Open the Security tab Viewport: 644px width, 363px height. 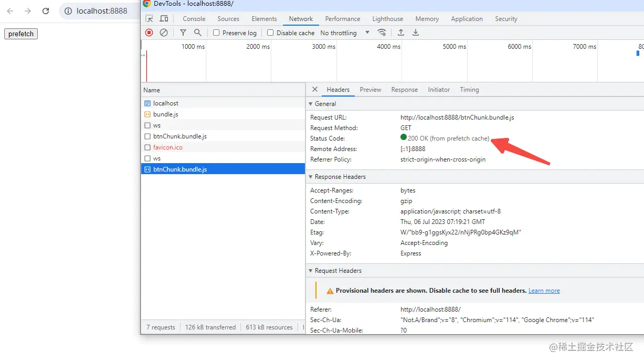[x=506, y=19]
